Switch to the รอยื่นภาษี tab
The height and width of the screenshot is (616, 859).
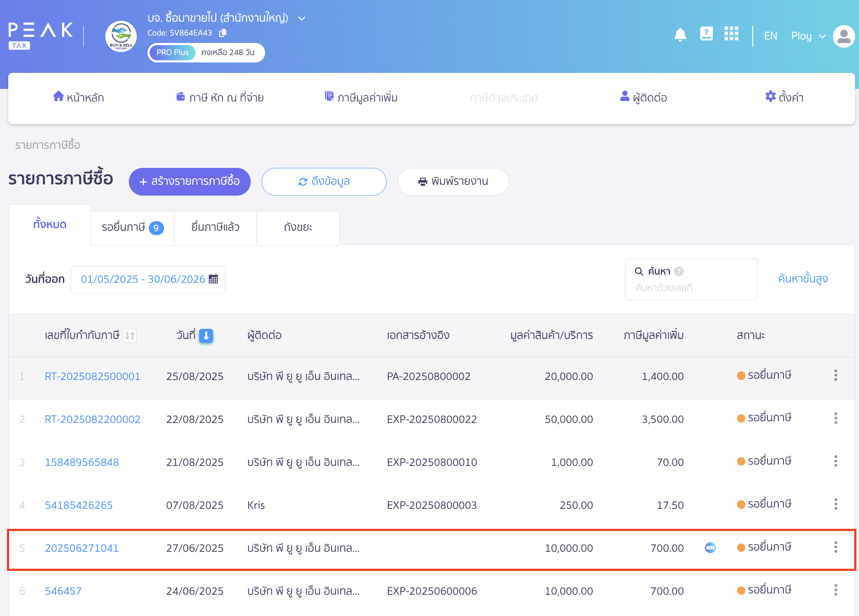(132, 227)
